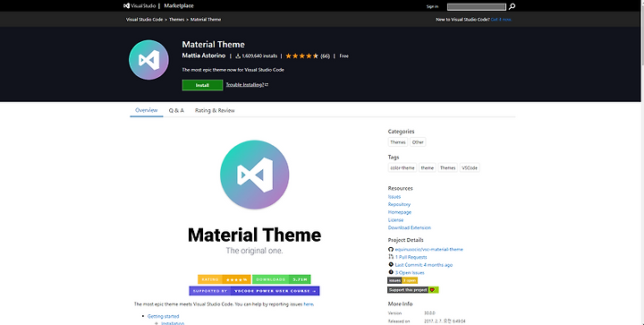Click the VSCode tag
This screenshot has height=325, width=644.
click(x=470, y=167)
